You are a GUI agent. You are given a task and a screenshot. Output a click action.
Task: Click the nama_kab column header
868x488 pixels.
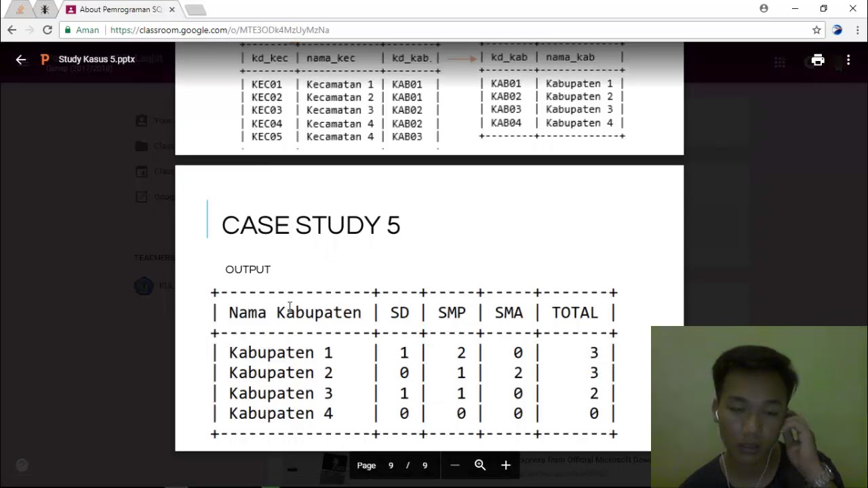pyautogui.click(x=570, y=58)
